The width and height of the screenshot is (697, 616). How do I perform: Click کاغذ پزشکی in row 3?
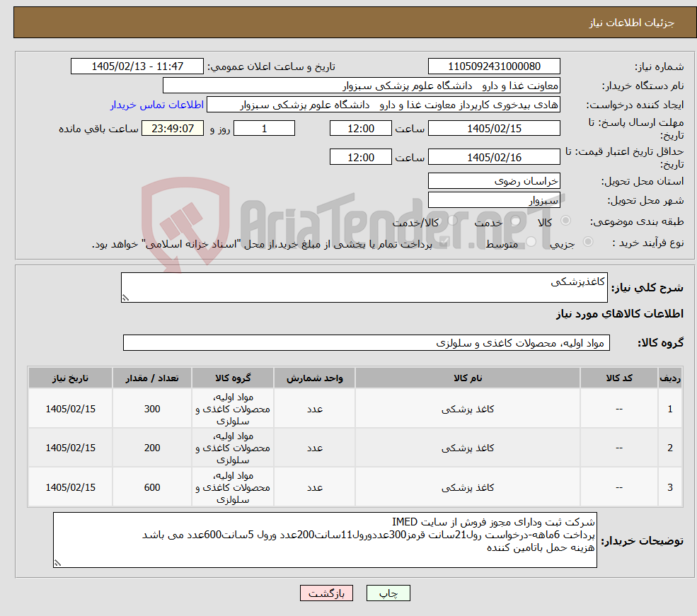(468, 488)
